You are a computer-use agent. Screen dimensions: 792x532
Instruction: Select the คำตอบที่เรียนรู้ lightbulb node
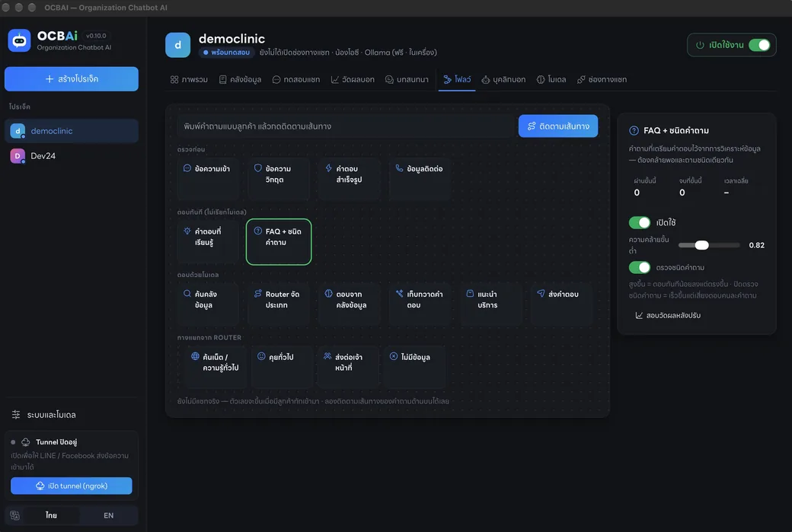(x=208, y=241)
